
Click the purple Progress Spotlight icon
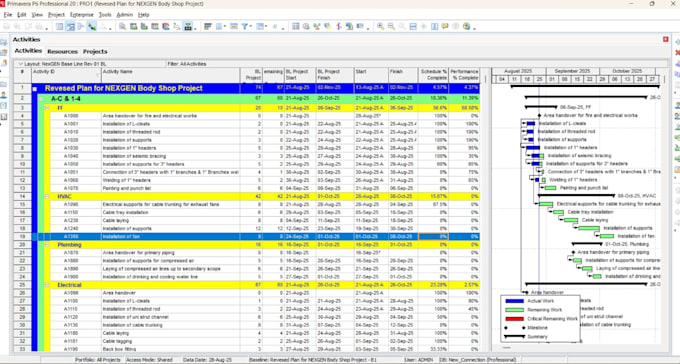(x=339, y=27)
